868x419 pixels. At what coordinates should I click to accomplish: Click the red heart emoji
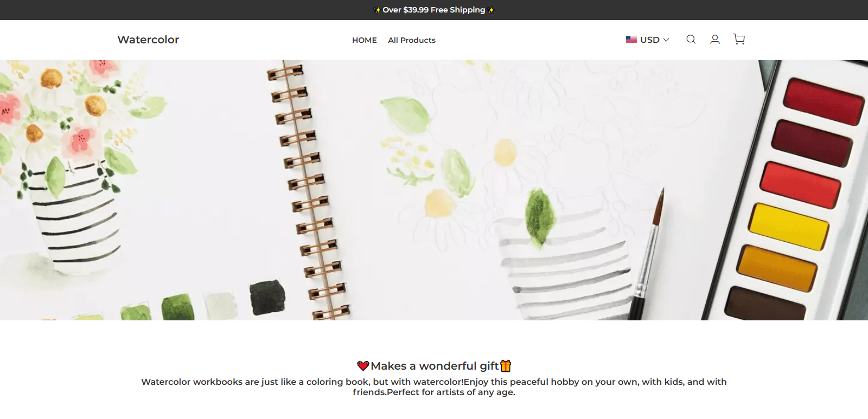(x=363, y=366)
